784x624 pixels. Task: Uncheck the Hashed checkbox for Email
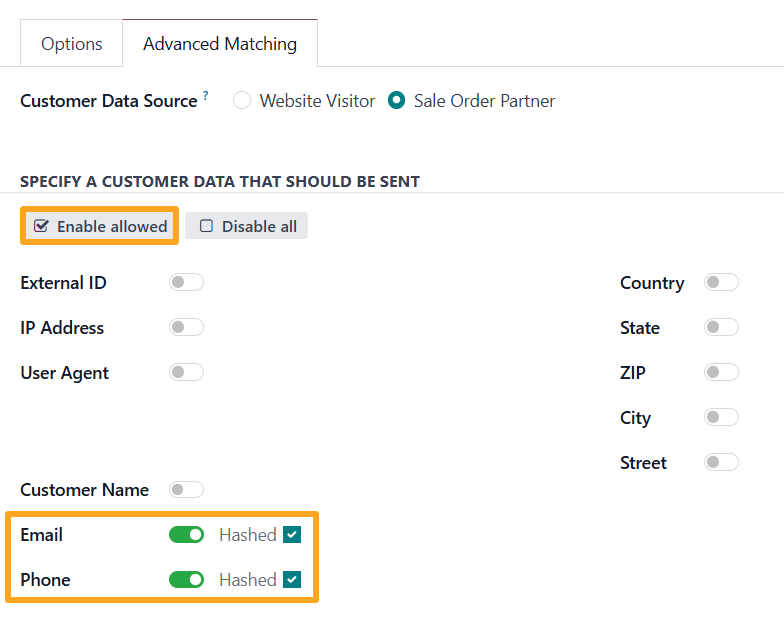tap(292, 535)
